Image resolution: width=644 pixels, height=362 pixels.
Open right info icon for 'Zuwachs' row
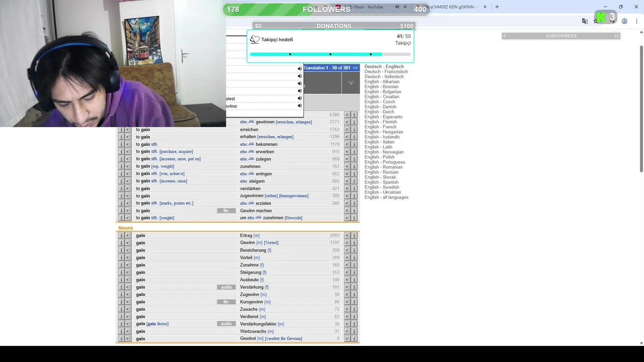coord(354,309)
